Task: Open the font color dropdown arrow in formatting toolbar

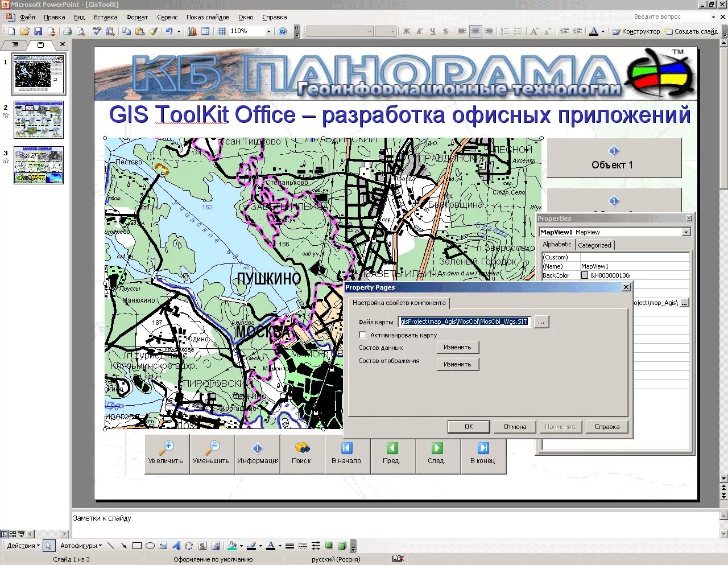Action: (x=603, y=31)
